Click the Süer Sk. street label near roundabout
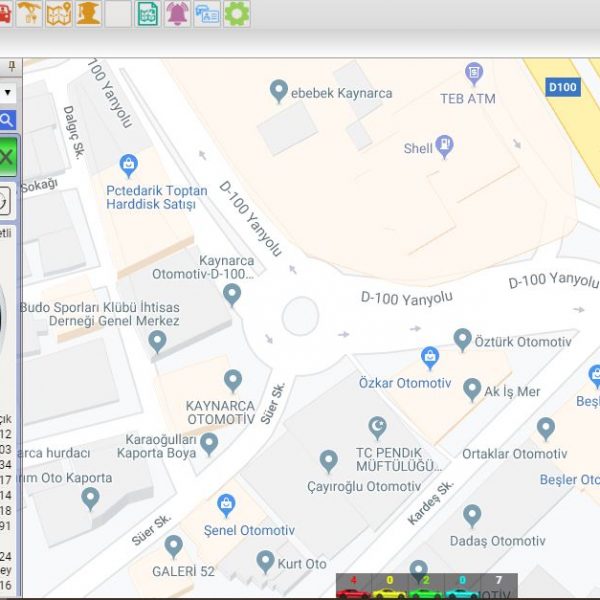The height and width of the screenshot is (600, 600). coord(273,403)
